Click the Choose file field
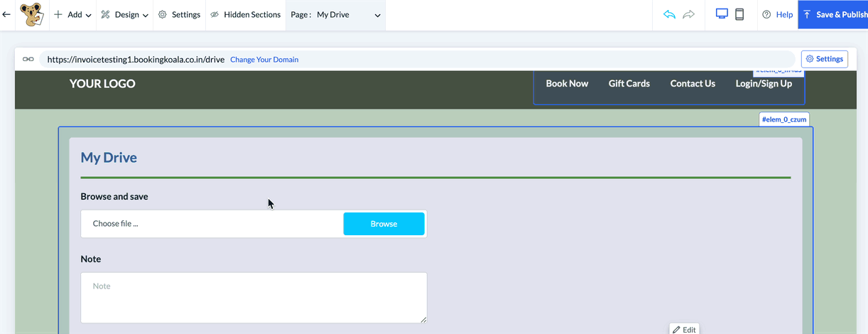868x334 pixels. (x=212, y=224)
